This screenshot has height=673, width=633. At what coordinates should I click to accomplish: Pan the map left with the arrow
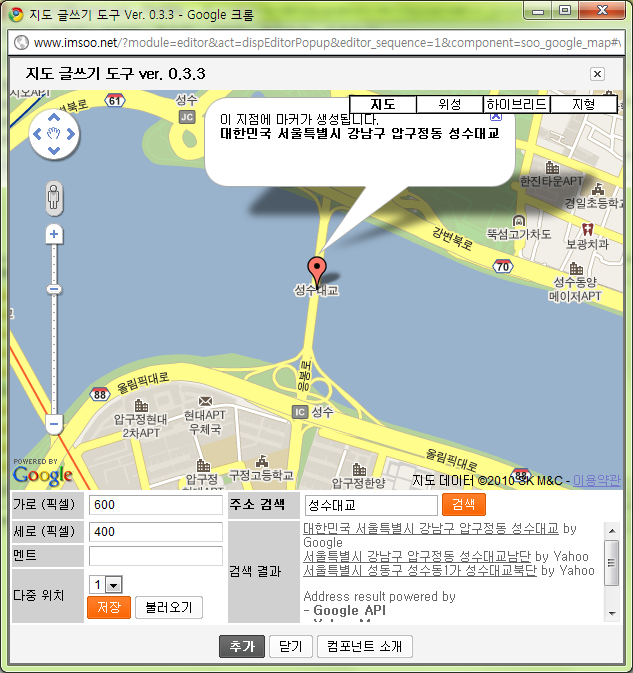[x=37, y=134]
